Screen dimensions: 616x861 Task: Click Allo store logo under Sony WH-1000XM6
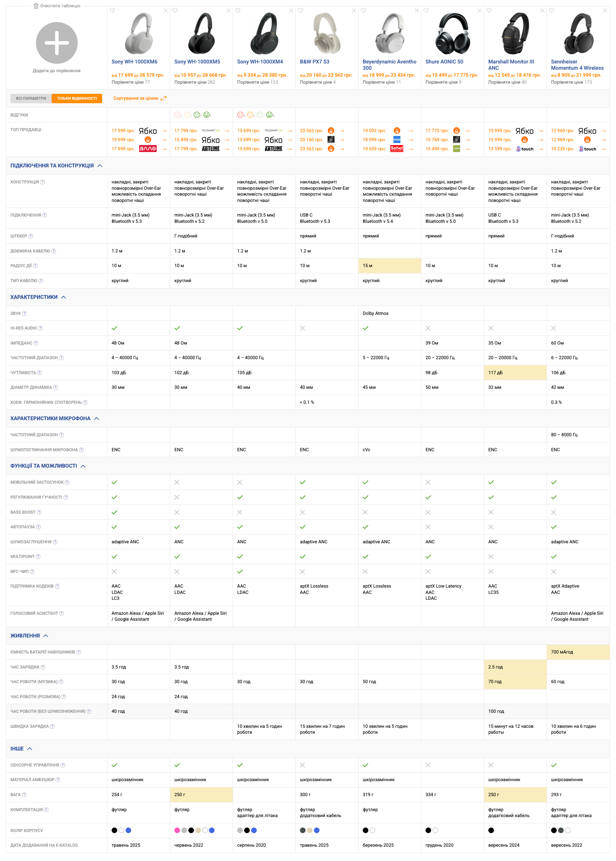pos(148,149)
